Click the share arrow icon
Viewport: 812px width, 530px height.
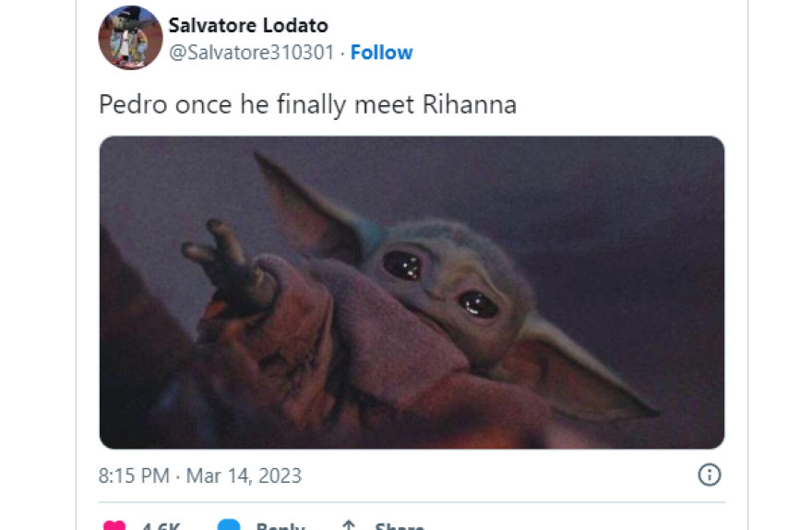(349, 526)
